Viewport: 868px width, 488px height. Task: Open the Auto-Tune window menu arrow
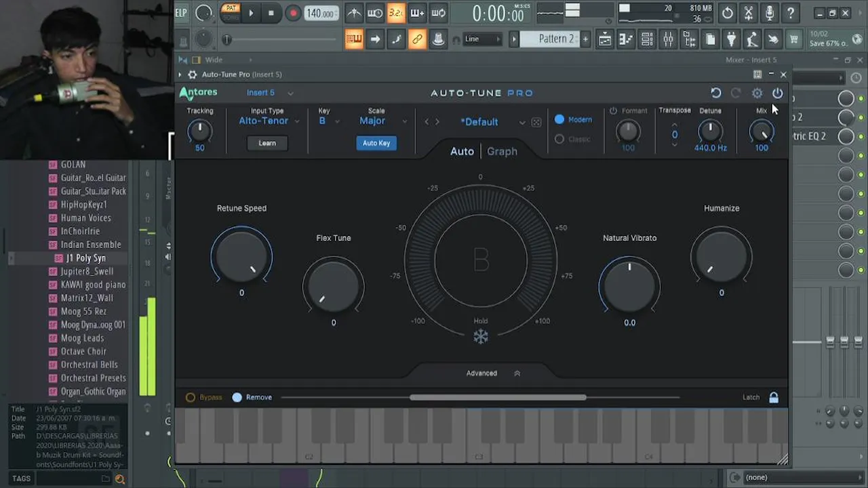tap(180, 75)
